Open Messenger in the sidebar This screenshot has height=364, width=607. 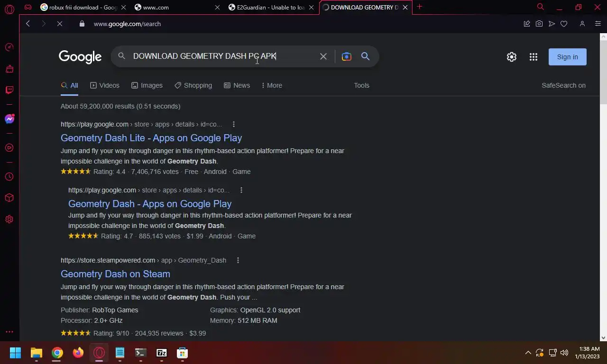click(x=9, y=119)
